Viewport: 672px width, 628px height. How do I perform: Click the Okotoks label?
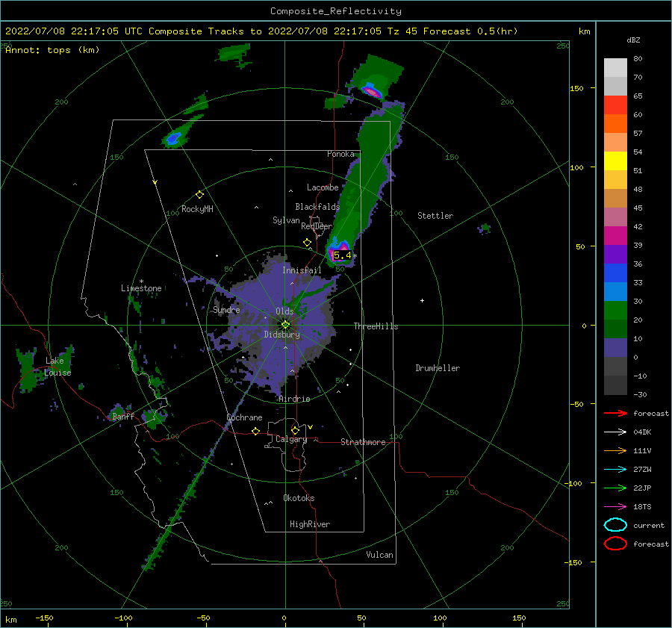click(299, 498)
